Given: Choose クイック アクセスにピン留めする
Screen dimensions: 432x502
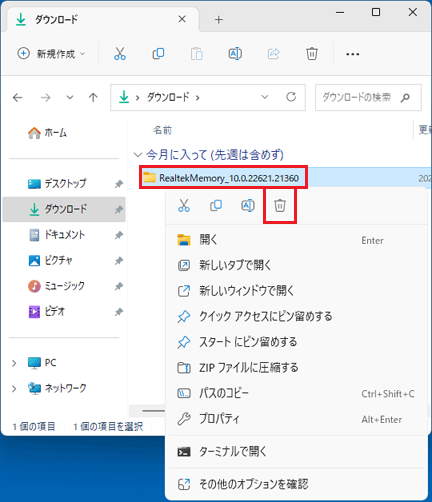Looking at the screenshot, I should [x=296, y=316].
